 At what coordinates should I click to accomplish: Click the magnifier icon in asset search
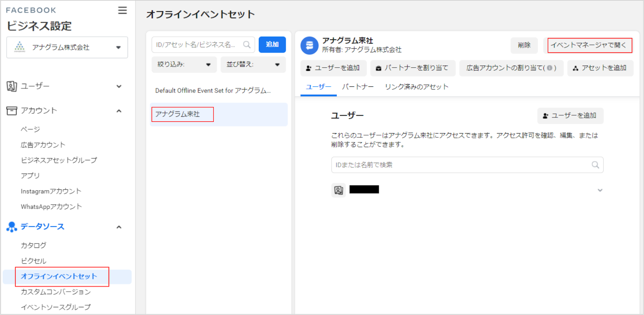(247, 45)
